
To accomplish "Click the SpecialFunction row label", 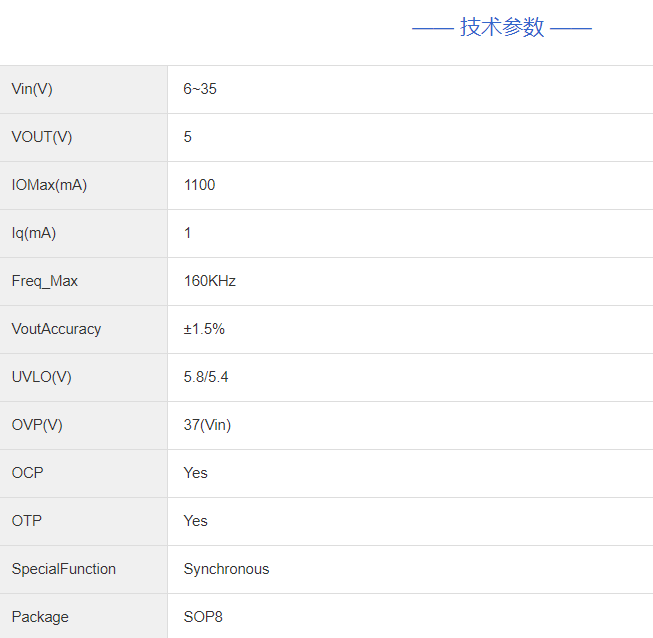I will click(64, 569).
